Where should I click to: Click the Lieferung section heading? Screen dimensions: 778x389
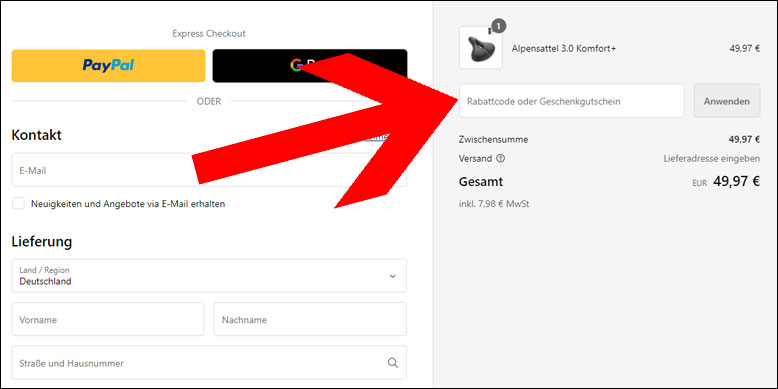coord(42,242)
